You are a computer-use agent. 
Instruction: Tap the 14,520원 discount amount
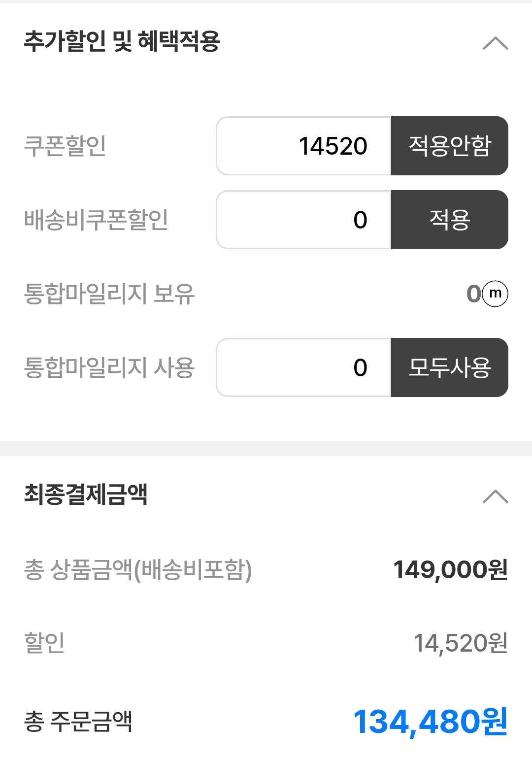[460, 643]
